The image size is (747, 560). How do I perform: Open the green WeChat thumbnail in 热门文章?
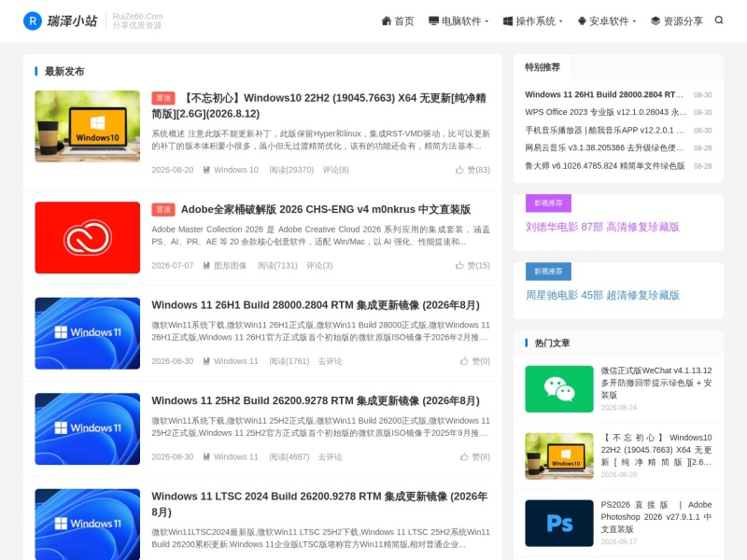tap(559, 389)
